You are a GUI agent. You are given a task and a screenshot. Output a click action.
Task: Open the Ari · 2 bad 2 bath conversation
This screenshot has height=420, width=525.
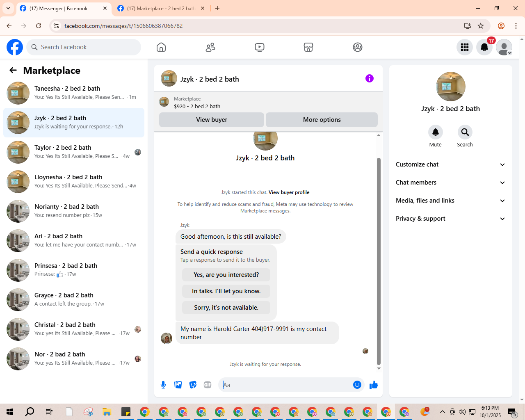[74, 241]
